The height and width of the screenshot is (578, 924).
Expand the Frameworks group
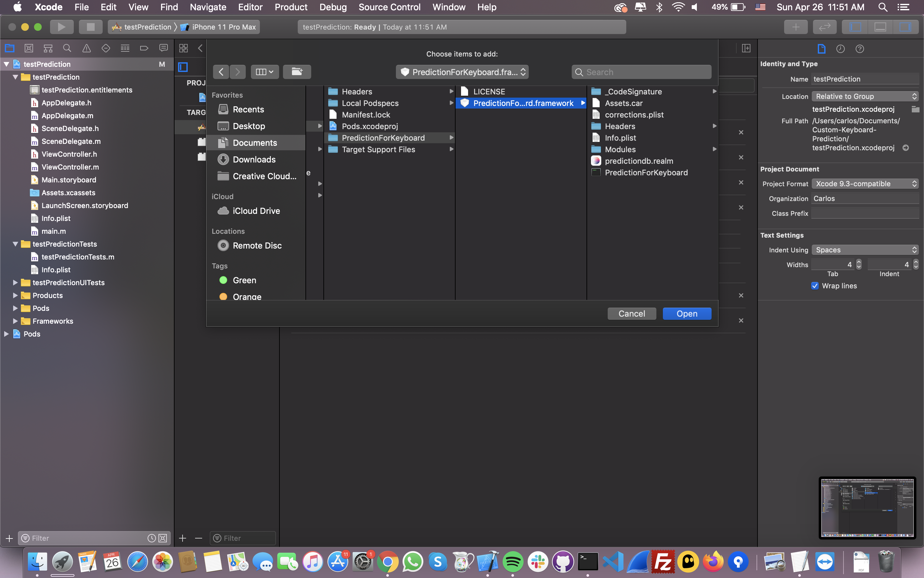point(15,321)
